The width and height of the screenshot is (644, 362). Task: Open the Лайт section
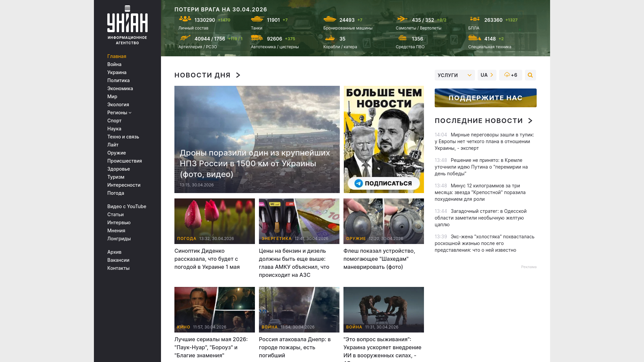pyautogui.click(x=113, y=145)
